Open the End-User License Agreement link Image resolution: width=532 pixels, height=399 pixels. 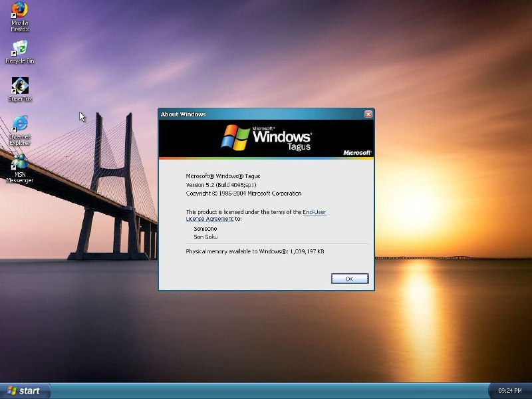(256, 215)
